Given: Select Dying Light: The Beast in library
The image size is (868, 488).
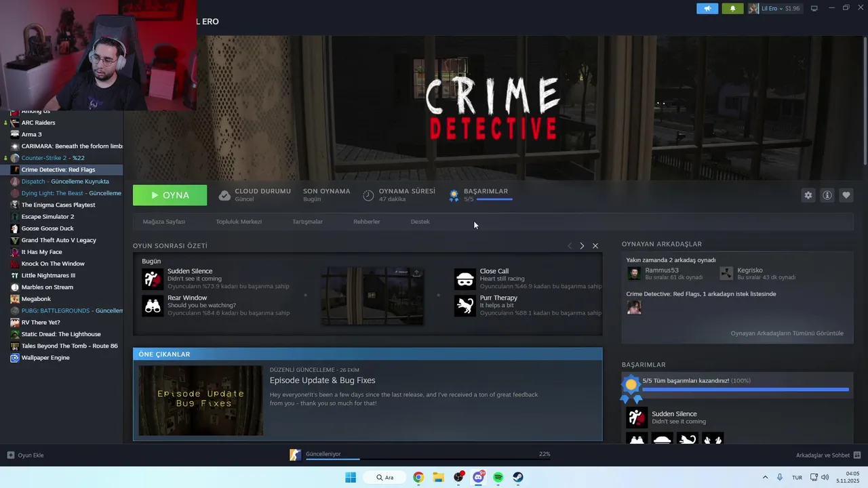Looking at the screenshot, I should (62, 193).
